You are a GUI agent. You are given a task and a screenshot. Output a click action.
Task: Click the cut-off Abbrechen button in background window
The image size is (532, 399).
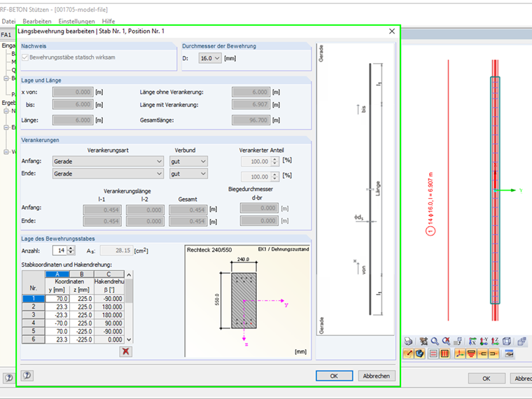(x=521, y=378)
